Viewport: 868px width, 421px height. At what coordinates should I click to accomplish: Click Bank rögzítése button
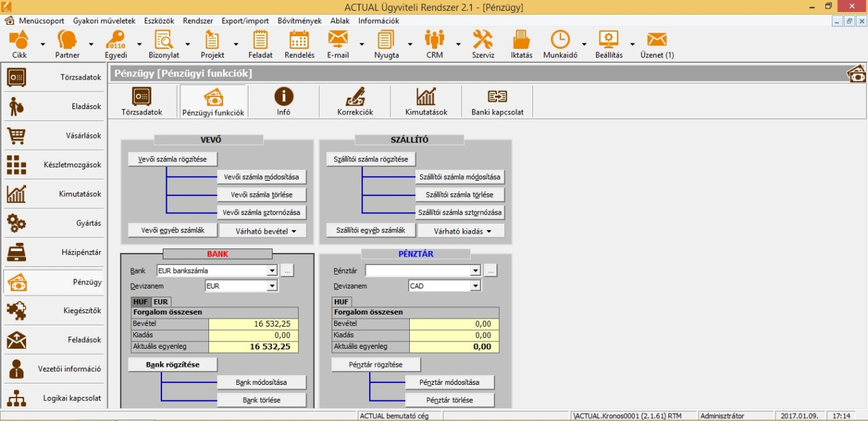[173, 365]
